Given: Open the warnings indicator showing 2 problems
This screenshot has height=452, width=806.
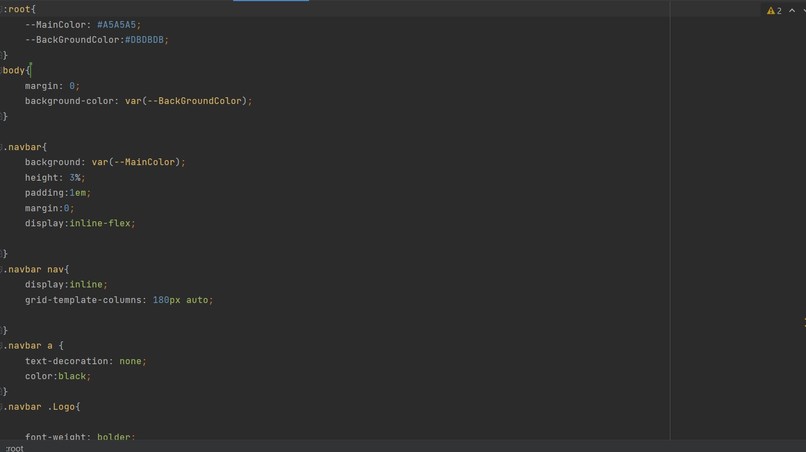Looking at the screenshot, I should pyautogui.click(x=774, y=10).
